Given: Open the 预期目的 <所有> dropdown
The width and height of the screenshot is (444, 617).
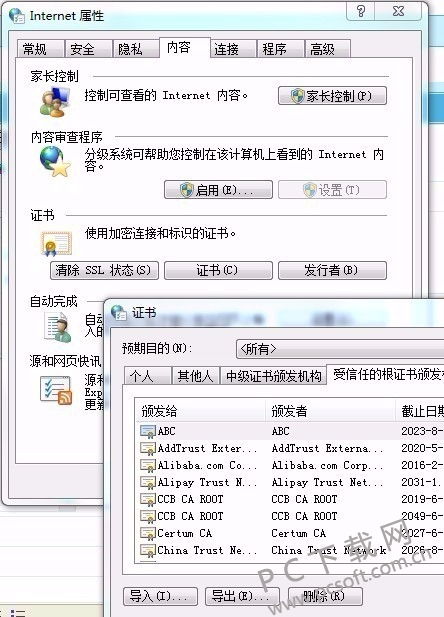Looking at the screenshot, I should point(340,349).
